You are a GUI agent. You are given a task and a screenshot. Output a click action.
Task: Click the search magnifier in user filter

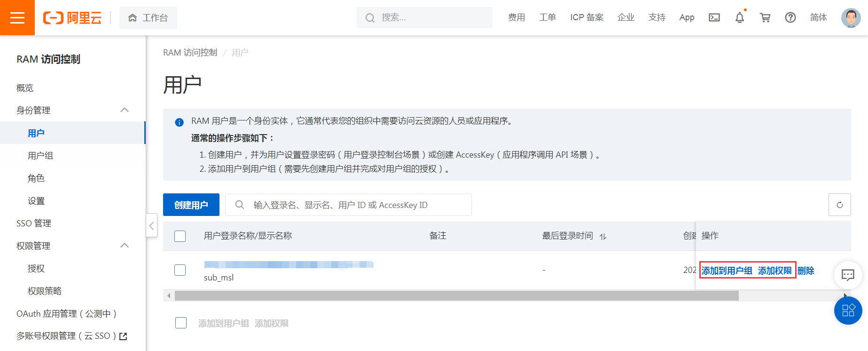point(240,205)
